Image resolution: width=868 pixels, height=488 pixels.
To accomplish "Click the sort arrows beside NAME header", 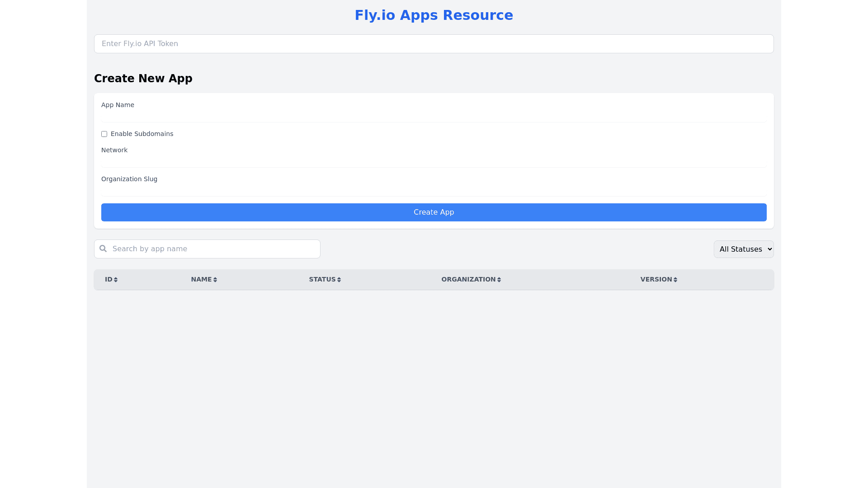I will pos(215,280).
